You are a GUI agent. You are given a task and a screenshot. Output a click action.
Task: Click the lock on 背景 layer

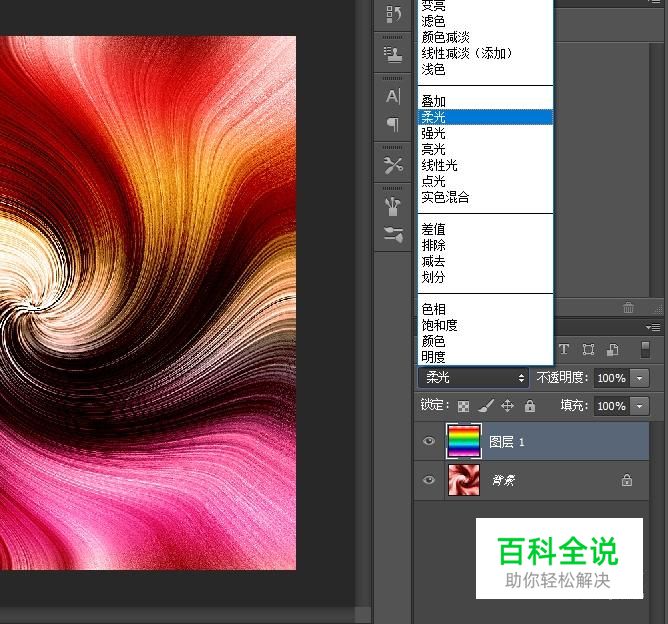[x=627, y=480]
